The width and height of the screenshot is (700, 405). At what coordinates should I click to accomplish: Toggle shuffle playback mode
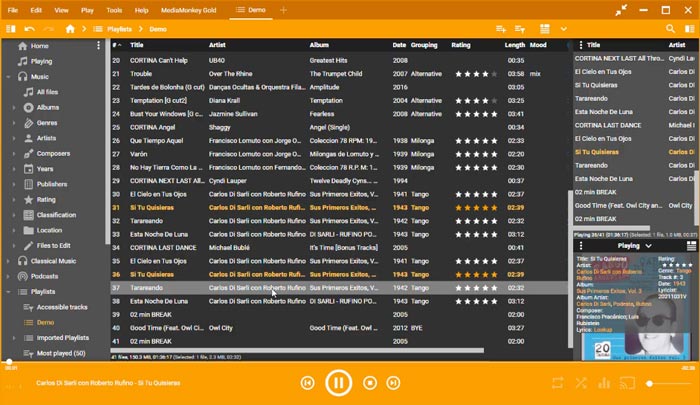pyautogui.click(x=581, y=383)
